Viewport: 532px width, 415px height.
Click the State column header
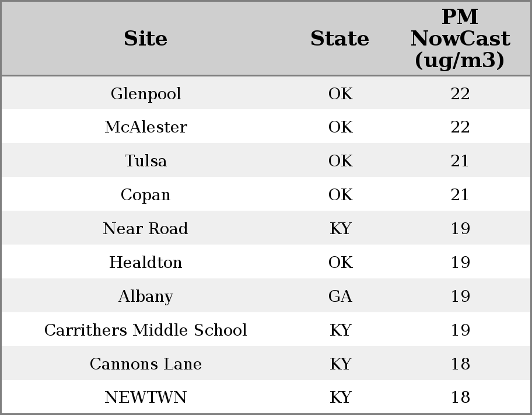click(x=339, y=39)
